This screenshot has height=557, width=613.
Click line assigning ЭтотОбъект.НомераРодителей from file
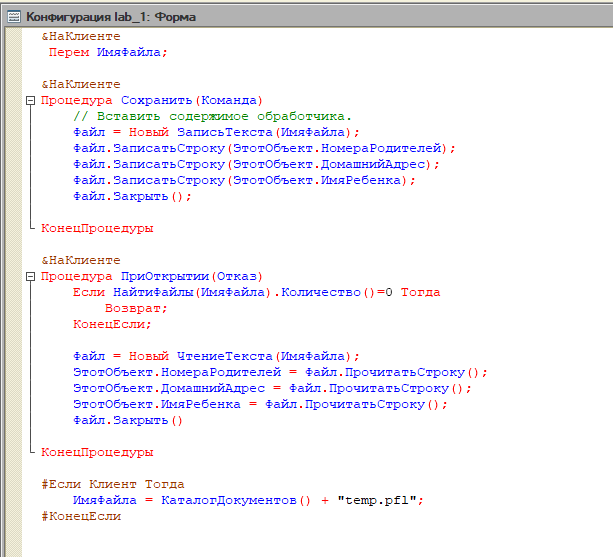pyautogui.click(x=280, y=373)
